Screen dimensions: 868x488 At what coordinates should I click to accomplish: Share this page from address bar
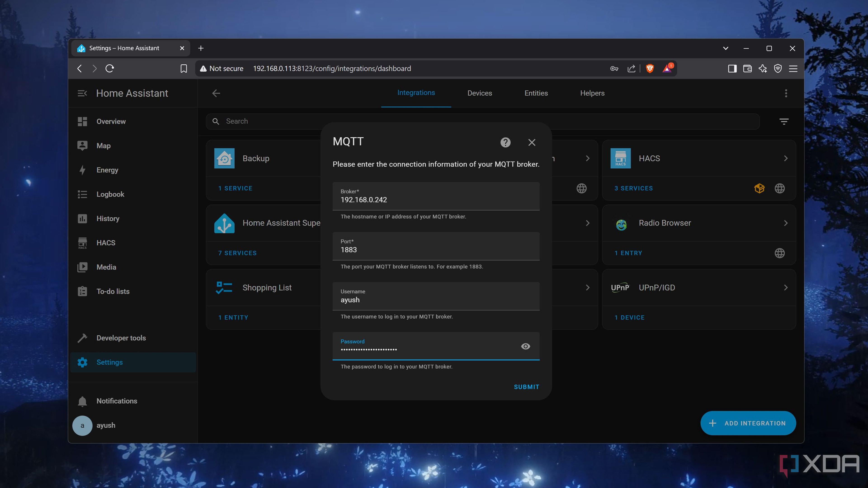631,69
